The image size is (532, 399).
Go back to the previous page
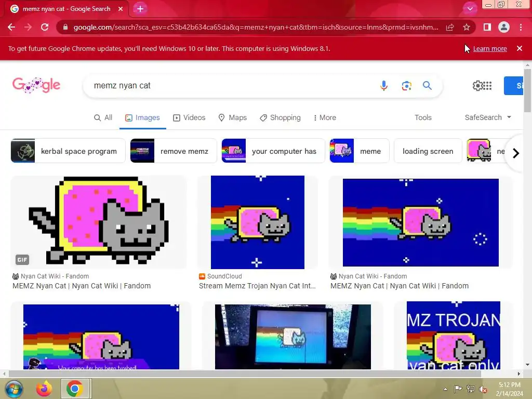pyautogui.click(x=11, y=27)
